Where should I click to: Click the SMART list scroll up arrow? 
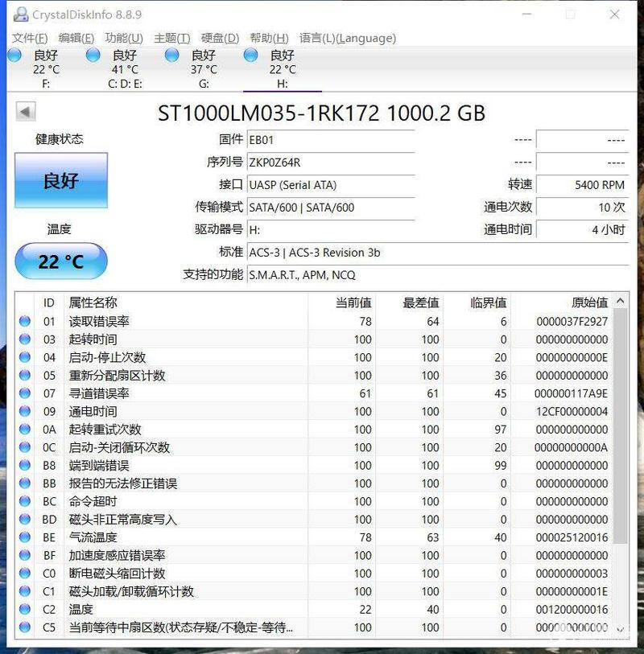coord(620,301)
